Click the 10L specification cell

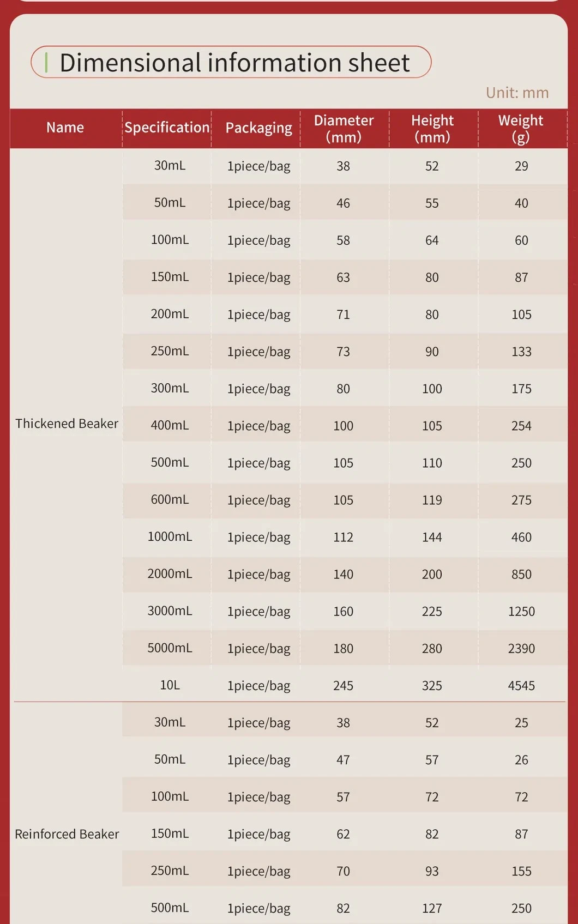coord(170,685)
